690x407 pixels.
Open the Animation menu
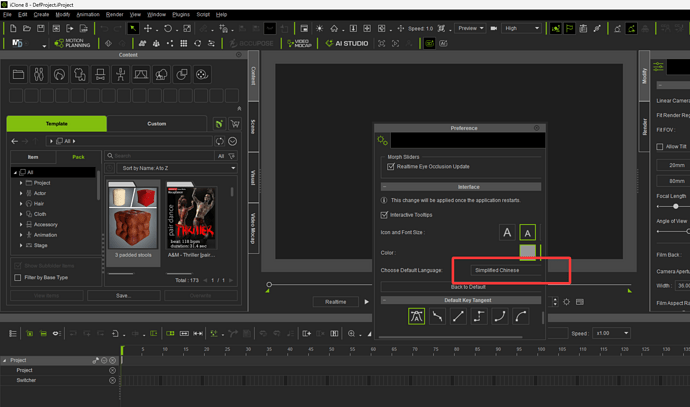click(88, 15)
